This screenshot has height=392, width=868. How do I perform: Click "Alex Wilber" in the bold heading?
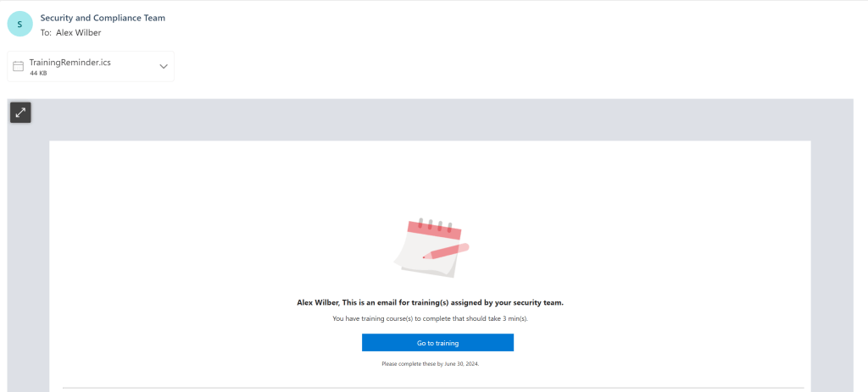tap(317, 302)
